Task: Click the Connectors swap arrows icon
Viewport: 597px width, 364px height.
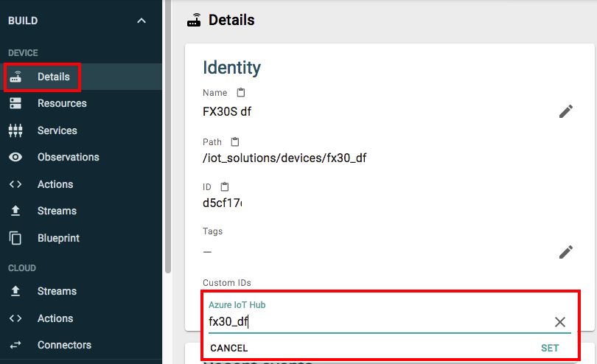Action: [x=15, y=345]
